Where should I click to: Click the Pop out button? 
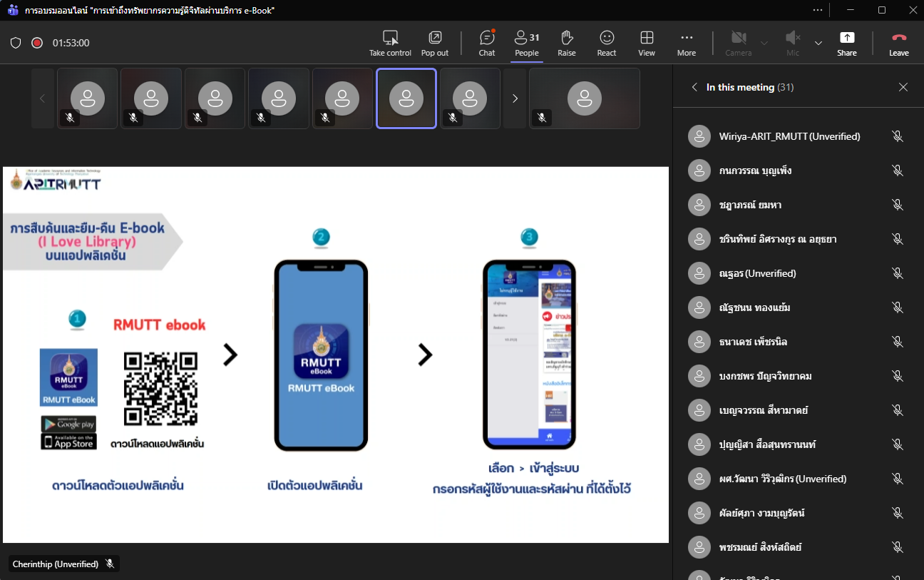tap(434, 43)
